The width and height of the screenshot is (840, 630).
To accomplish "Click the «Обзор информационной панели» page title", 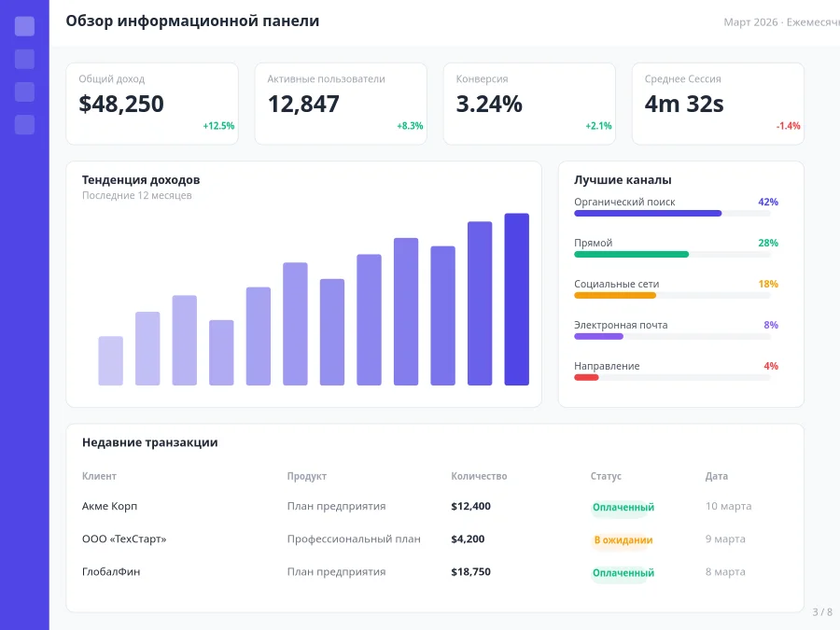I will (x=192, y=21).
